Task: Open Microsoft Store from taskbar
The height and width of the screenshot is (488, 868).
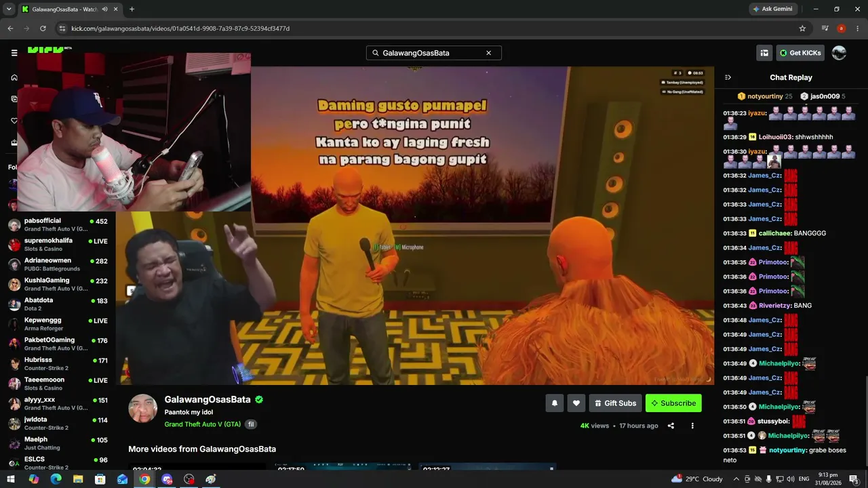Action: point(100,479)
